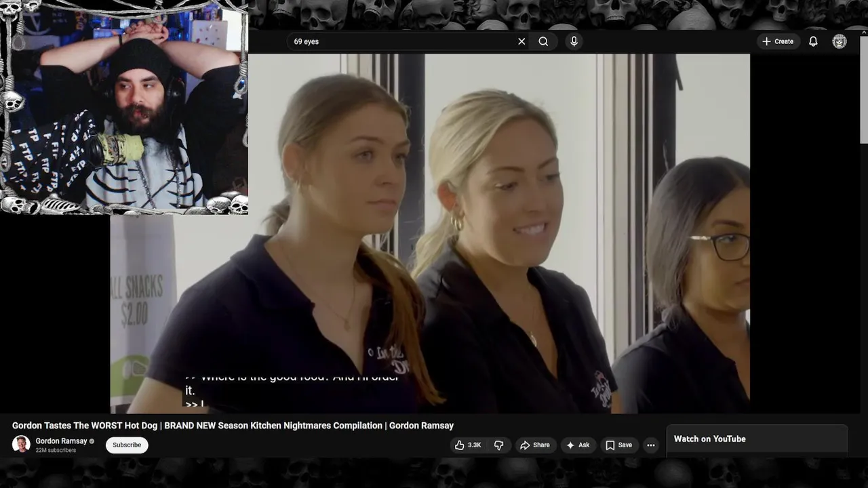
Task: Click the '22M subscribers' text
Action: (x=56, y=450)
